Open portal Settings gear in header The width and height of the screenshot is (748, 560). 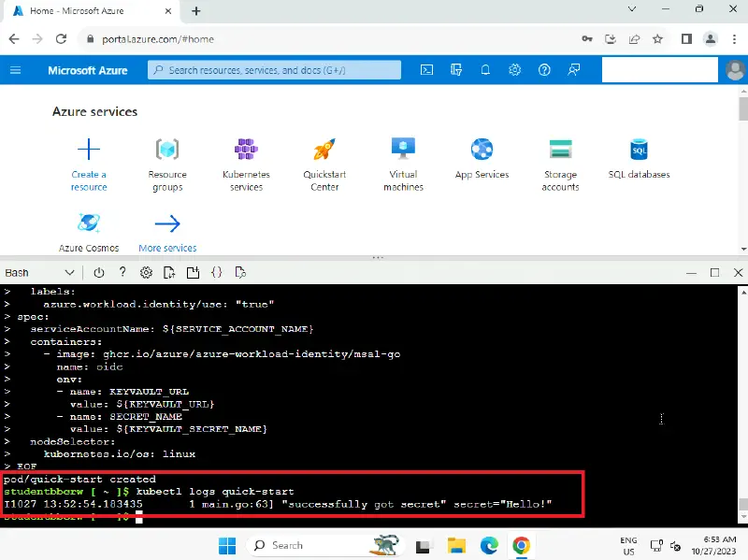click(x=514, y=70)
